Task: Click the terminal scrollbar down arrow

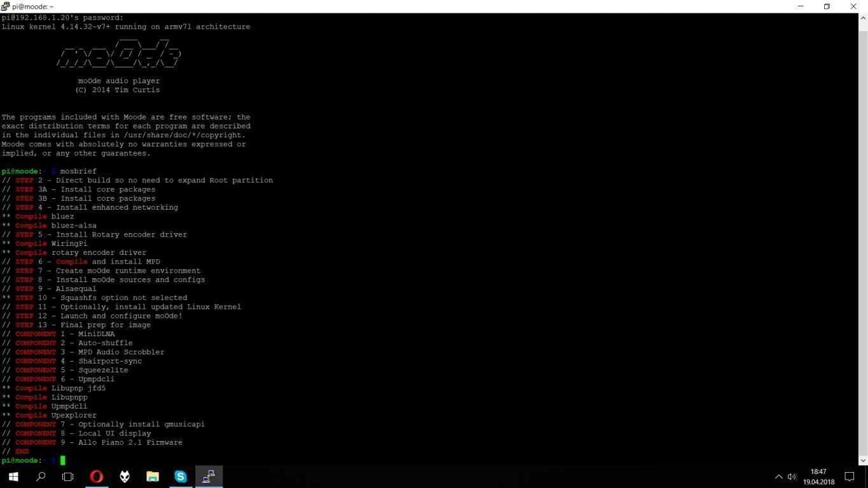Action: click(x=863, y=460)
